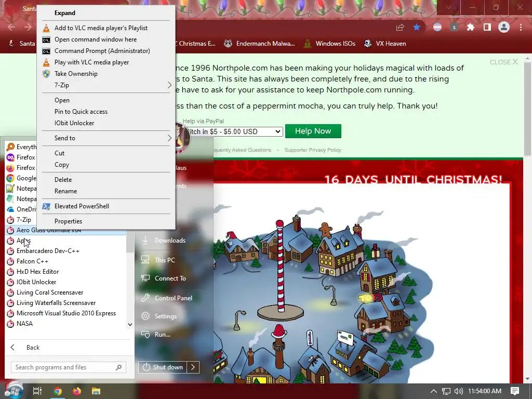This screenshot has width=532, height=399.
Task: Choose Rename from context menu
Action: [65, 191]
